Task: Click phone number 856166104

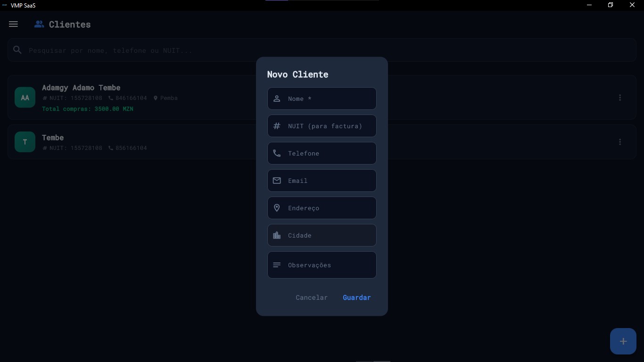Action: pyautogui.click(x=131, y=148)
